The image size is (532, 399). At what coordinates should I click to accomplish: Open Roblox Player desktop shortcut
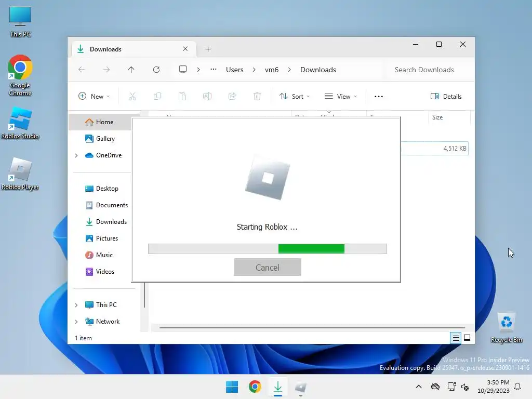point(20,174)
